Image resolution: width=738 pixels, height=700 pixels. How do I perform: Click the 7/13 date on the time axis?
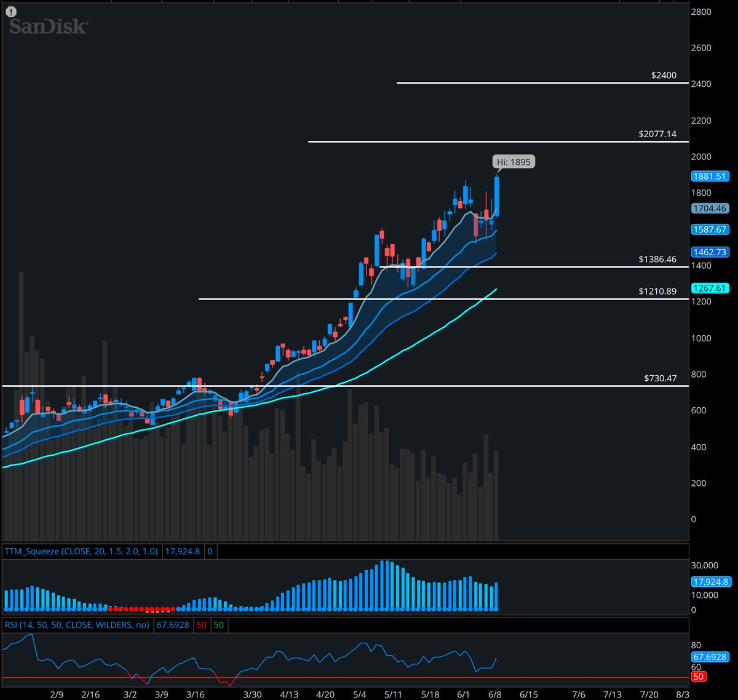point(613,694)
